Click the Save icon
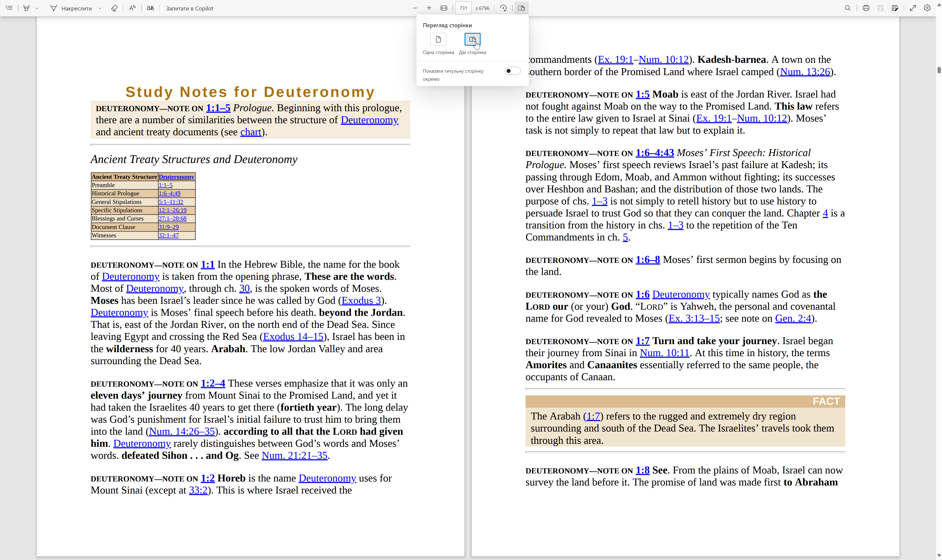942x560 pixels. (x=880, y=8)
